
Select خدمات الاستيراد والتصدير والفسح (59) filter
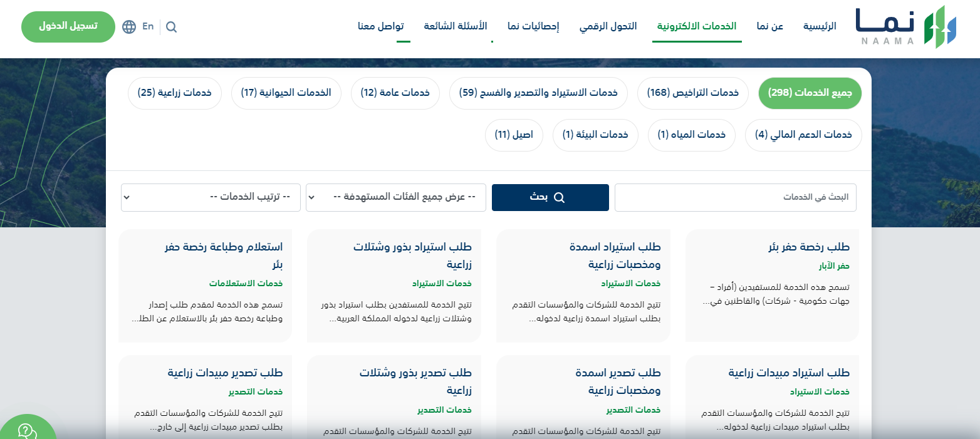tap(538, 93)
